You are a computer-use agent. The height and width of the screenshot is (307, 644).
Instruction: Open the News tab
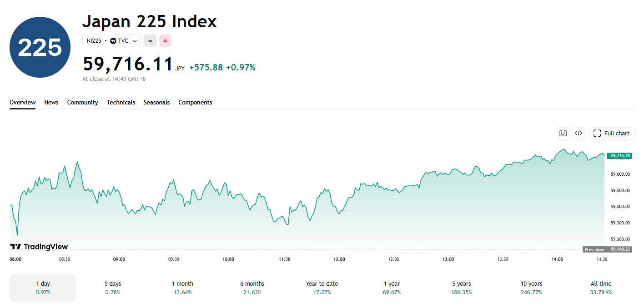tap(51, 103)
